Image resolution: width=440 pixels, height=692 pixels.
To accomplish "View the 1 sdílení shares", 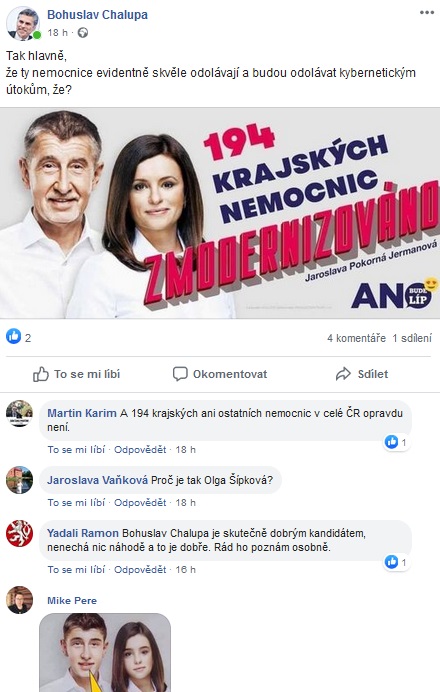I will 412,338.
